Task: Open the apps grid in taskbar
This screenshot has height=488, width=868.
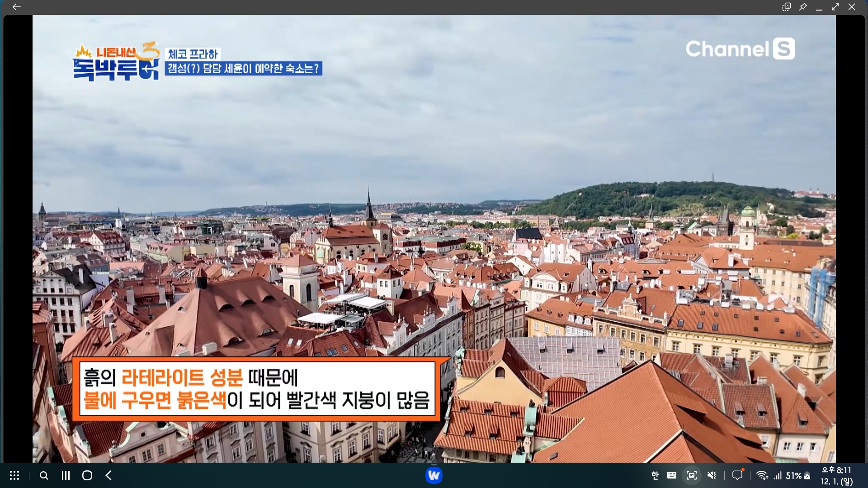Action: (14, 475)
